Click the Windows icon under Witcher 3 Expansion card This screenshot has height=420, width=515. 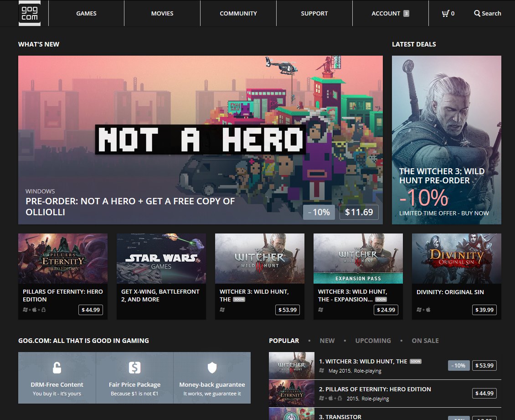[321, 310]
